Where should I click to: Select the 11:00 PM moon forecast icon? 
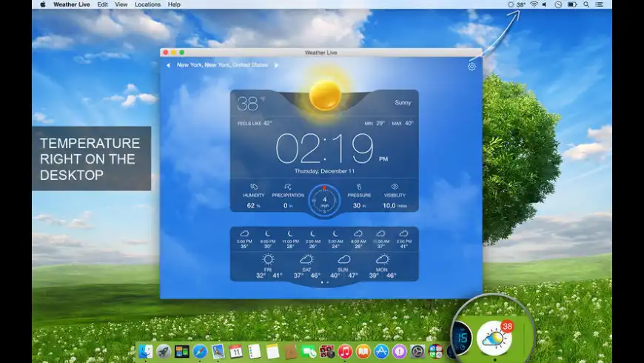[290, 233]
